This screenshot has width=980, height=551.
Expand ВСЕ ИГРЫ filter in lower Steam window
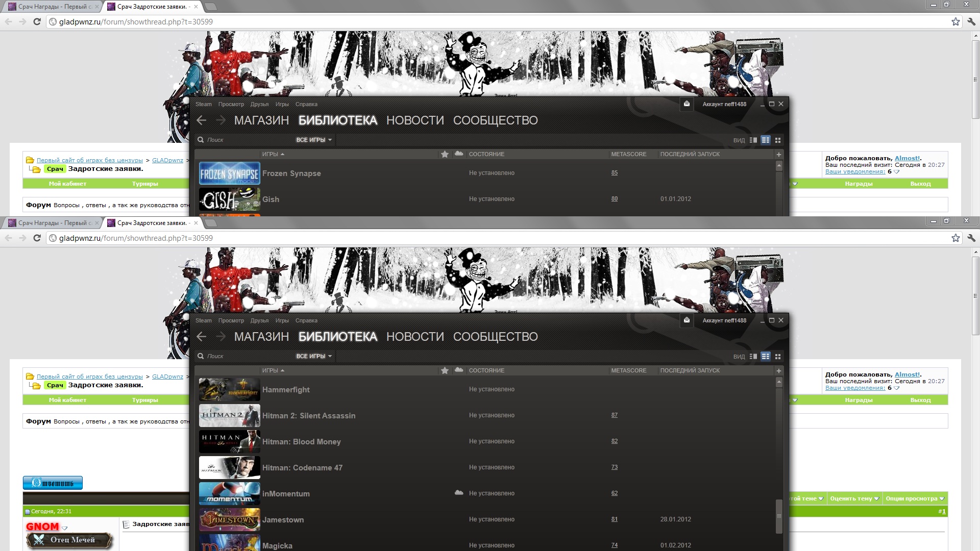[x=314, y=356]
